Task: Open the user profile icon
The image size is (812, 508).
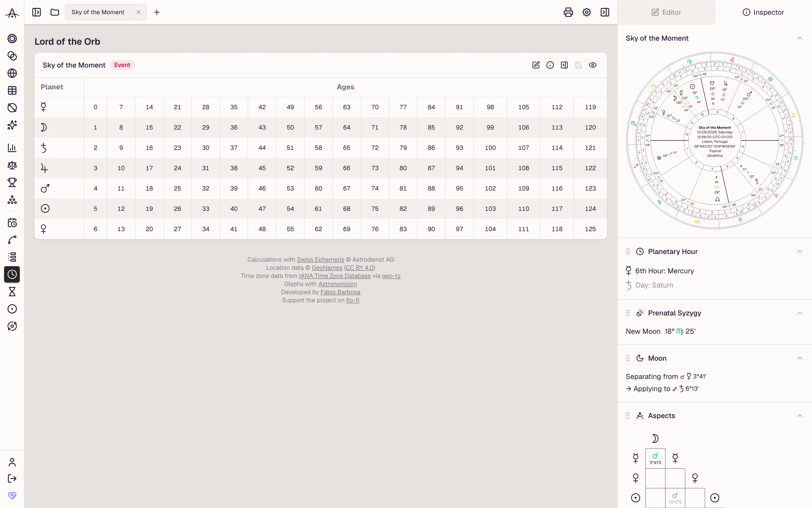Action: pyautogui.click(x=12, y=462)
